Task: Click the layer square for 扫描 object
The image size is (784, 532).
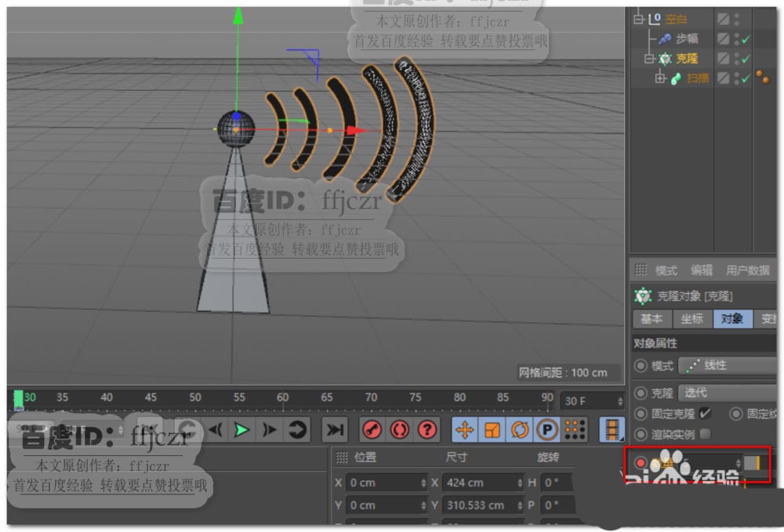Action: click(723, 78)
